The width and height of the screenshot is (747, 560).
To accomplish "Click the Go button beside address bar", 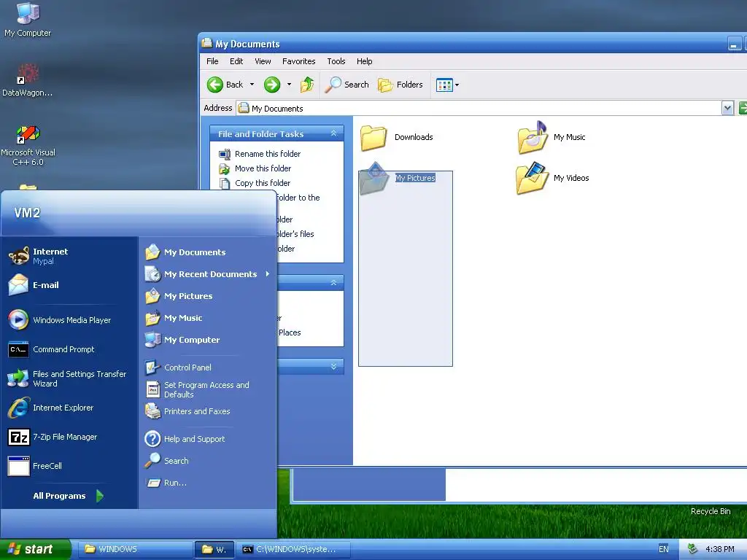I will tap(743, 109).
